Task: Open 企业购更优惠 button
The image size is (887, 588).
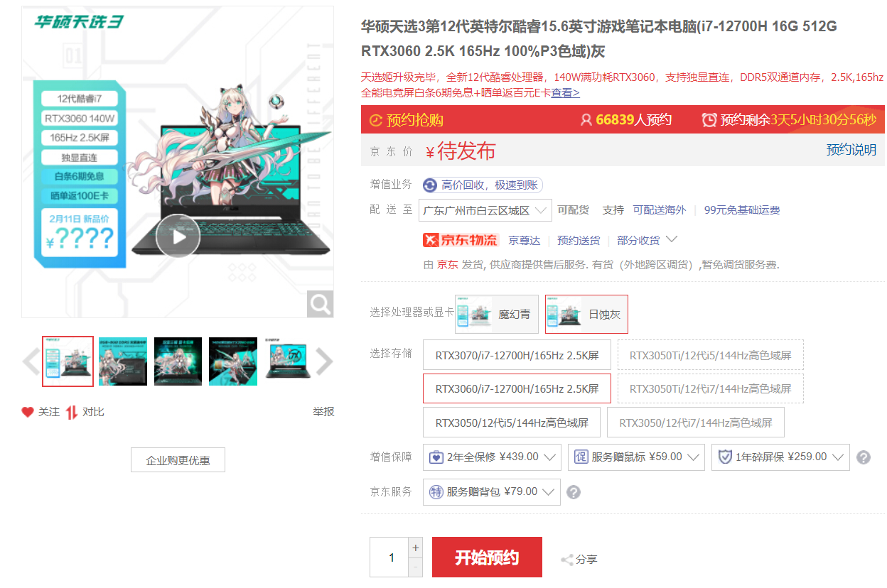Action: point(178,460)
